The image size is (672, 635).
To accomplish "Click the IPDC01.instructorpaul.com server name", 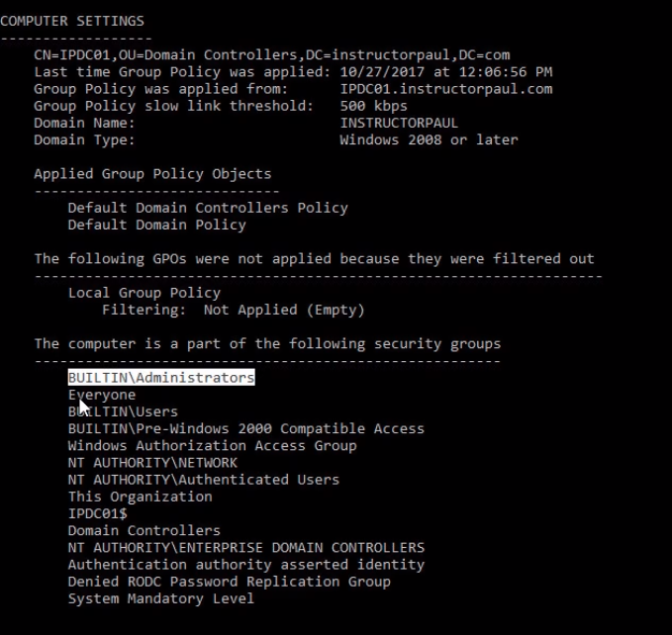I will tap(445, 89).
